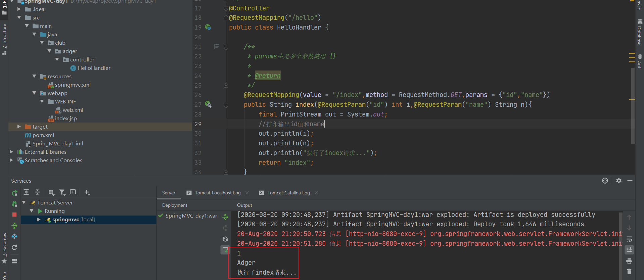This screenshot has height=280, width=644.
Task: Collapse the src folder
Action: pyautogui.click(x=19, y=17)
